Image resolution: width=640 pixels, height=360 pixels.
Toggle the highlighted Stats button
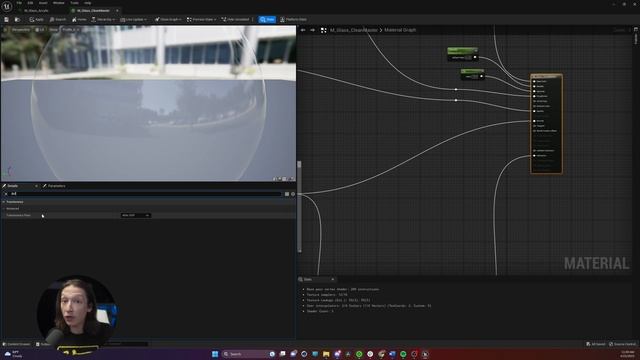click(x=267, y=19)
